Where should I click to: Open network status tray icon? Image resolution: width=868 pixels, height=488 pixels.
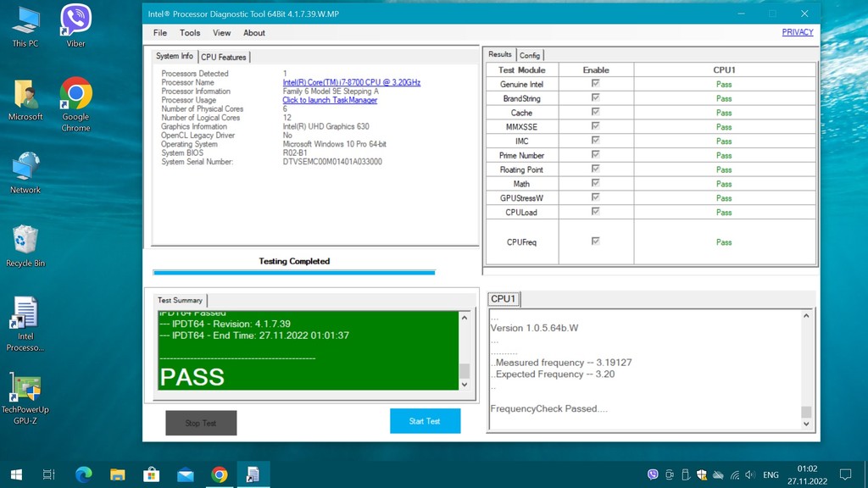point(735,474)
